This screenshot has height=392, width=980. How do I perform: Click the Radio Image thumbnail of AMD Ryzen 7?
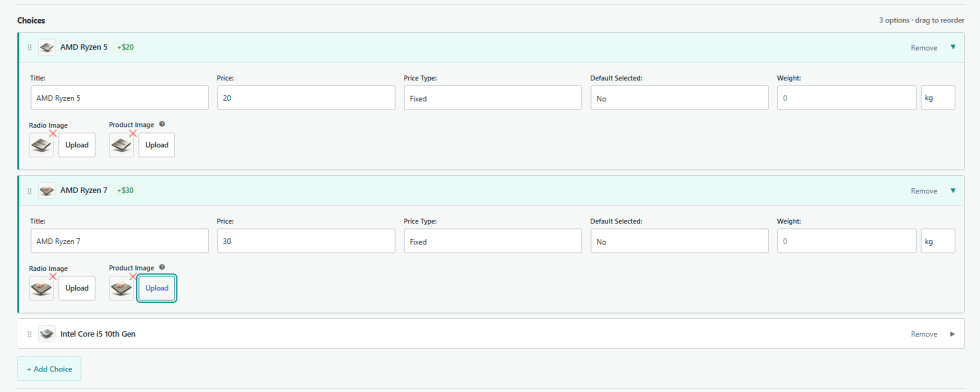pyautogui.click(x=41, y=288)
